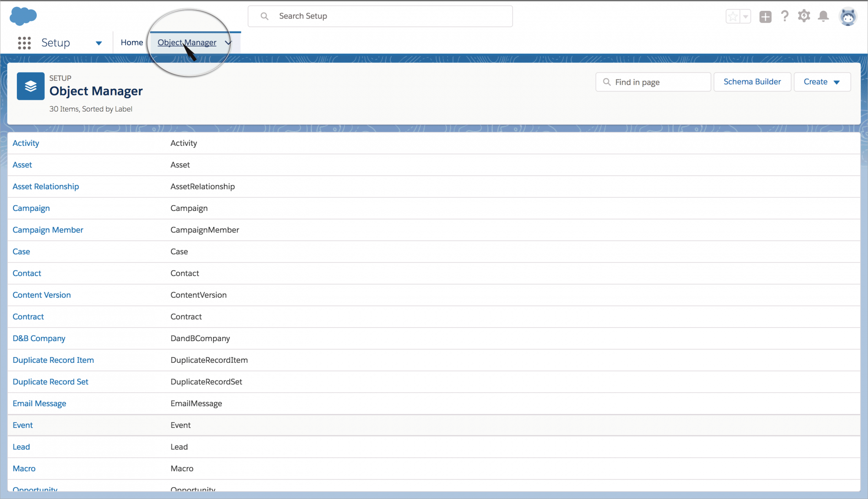
Task: Click the Setup gear icon
Action: 804,16
